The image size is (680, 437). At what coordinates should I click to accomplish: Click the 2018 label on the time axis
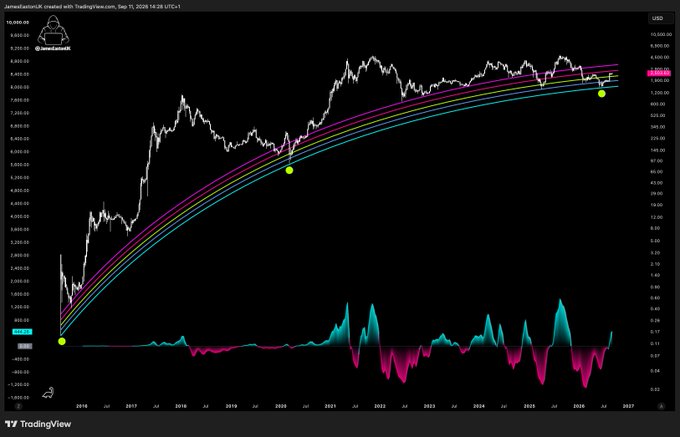(x=181, y=406)
